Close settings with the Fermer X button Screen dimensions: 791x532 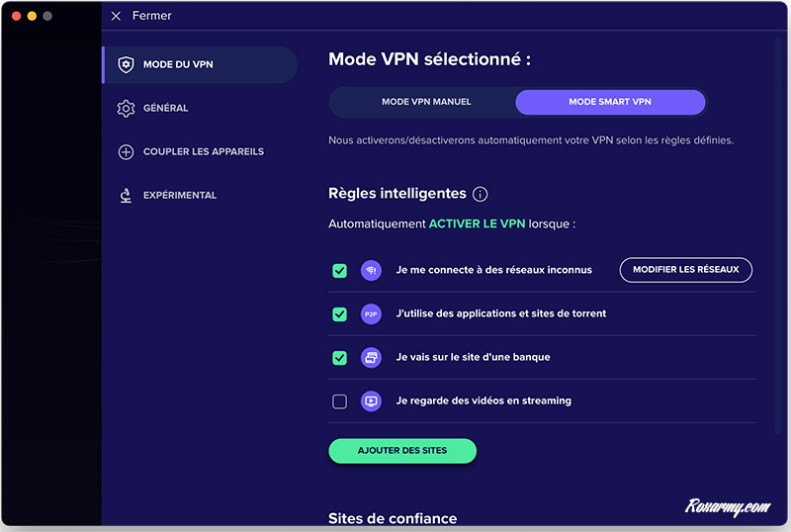pos(116,16)
